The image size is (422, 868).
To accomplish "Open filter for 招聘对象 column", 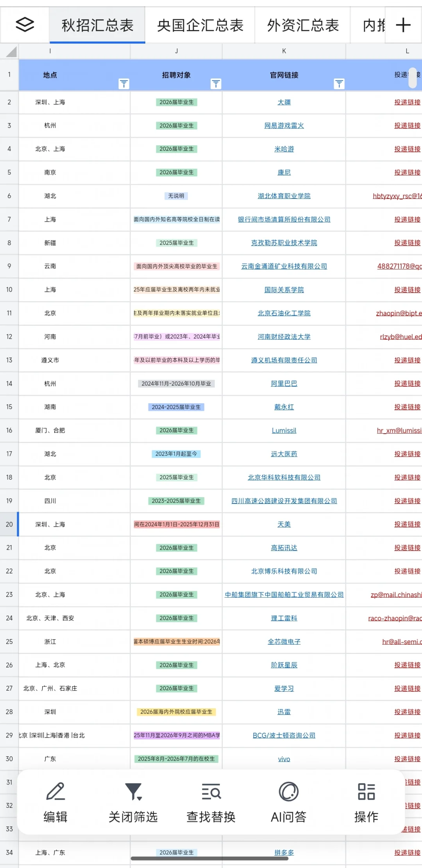I will click(216, 84).
